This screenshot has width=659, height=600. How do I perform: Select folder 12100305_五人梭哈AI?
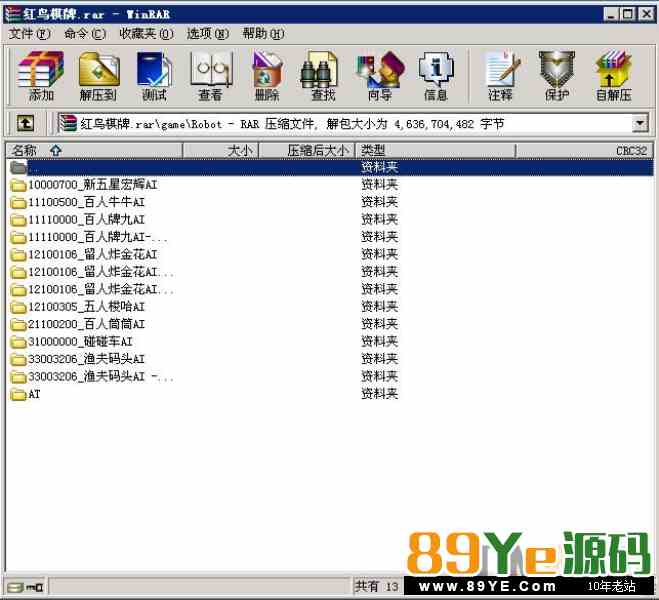[x=330, y=307]
